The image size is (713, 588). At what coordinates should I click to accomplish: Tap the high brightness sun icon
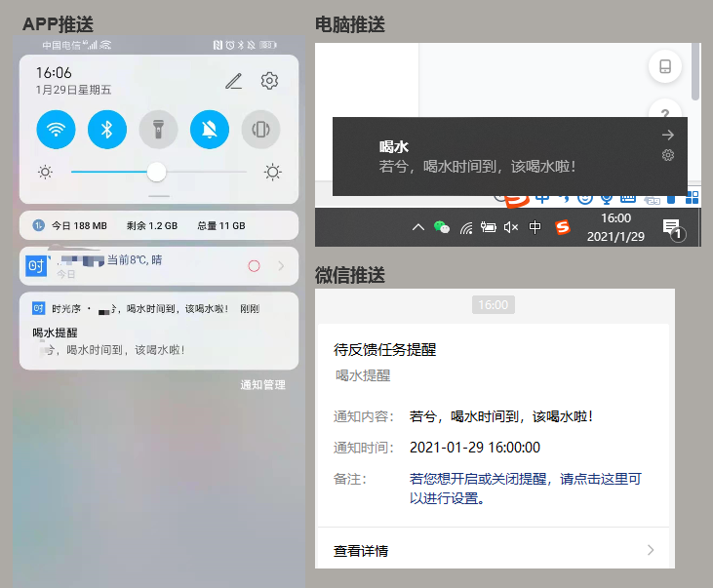(x=273, y=172)
